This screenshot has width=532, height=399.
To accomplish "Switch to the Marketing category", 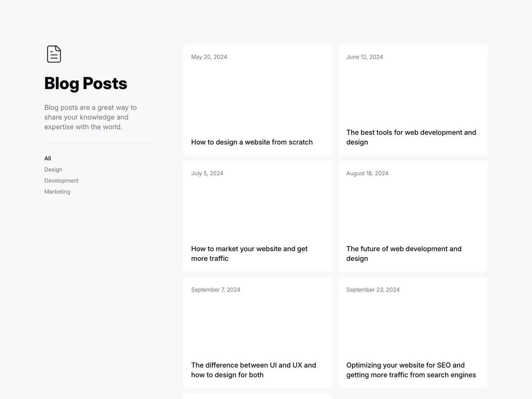I will click(x=57, y=192).
